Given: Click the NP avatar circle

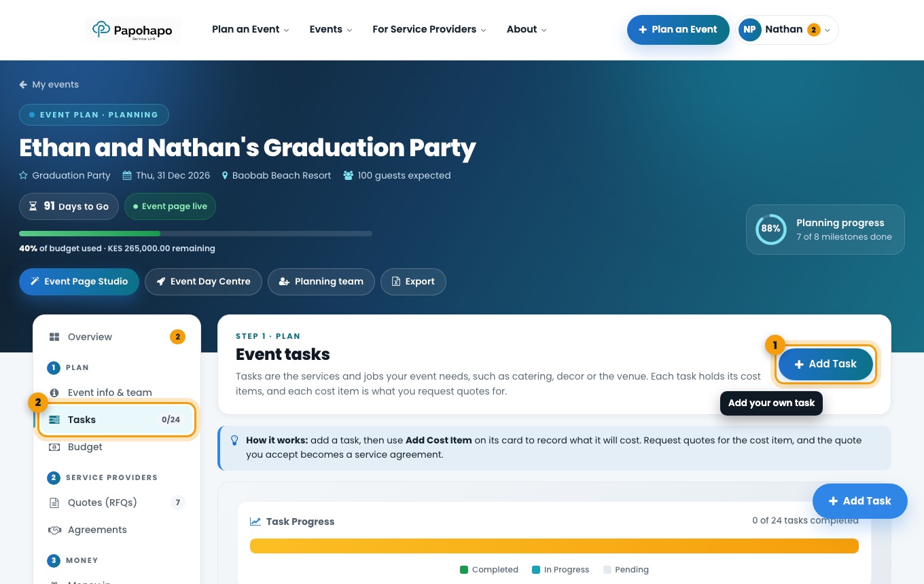Looking at the screenshot, I should (x=749, y=30).
